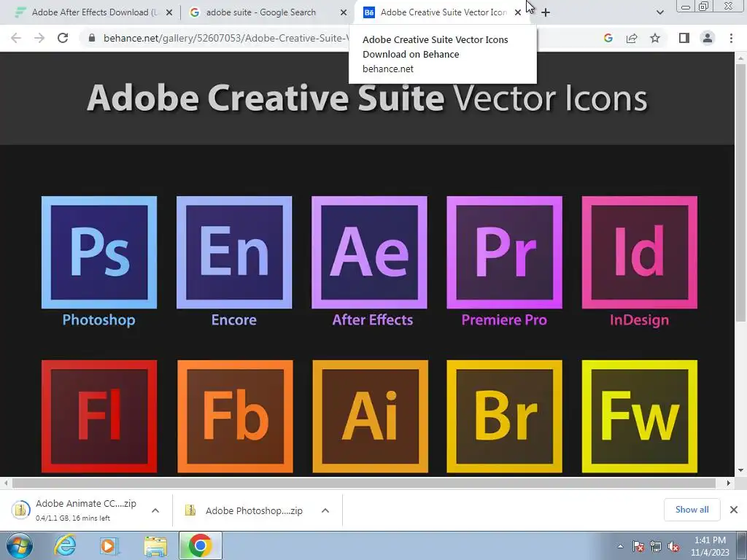The height and width of the screenshot is (560, 747).
Task: Click the horizontal scrollbar left arrow
Action: click(6, 483)
